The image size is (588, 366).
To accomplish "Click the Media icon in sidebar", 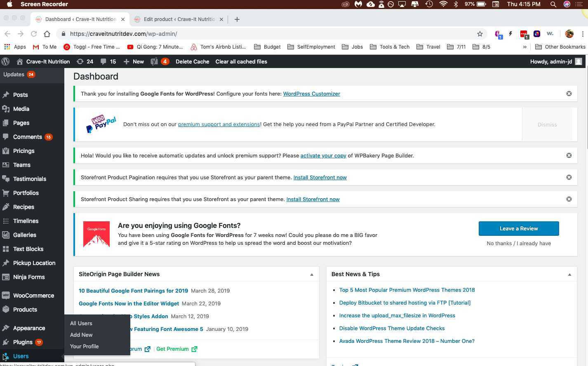I will pos(6,109).
